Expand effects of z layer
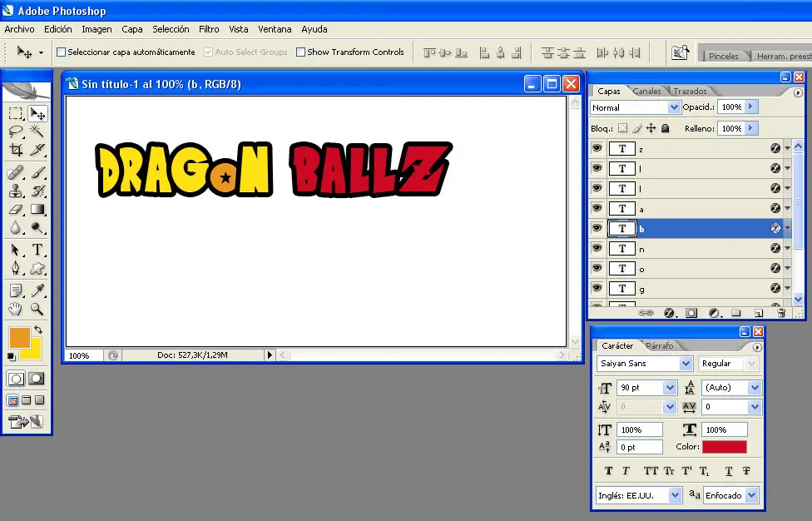This screenshot has width=812, height=521. point(787,149)
